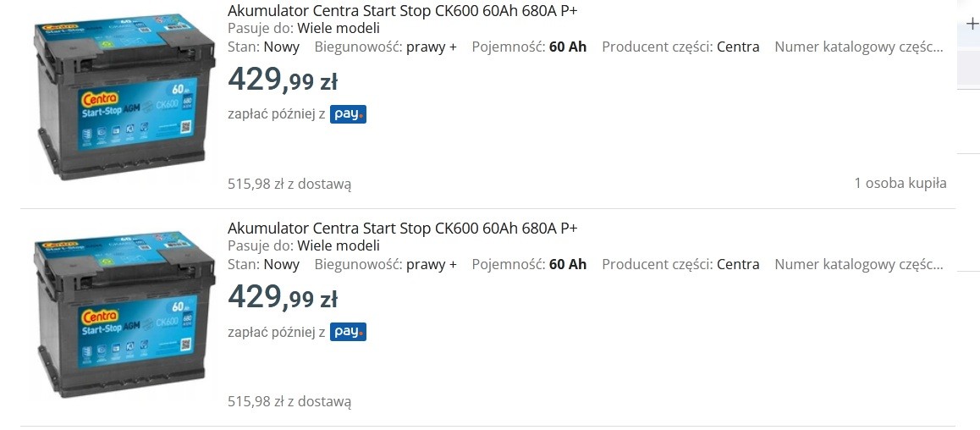The width and height of the screenshot is (980, 430).
Task: Click "1 osoba kupiła" label
Action: pos(900,183)
